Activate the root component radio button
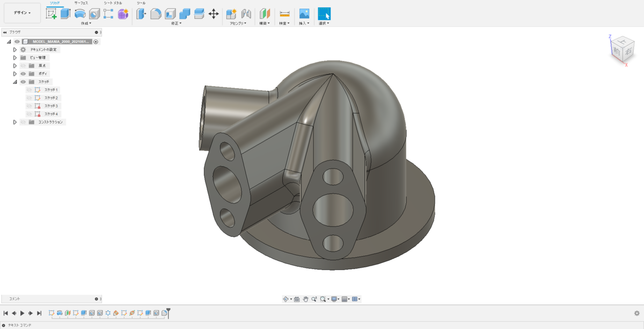Screen dimensions: 644x329 [96, 41]
